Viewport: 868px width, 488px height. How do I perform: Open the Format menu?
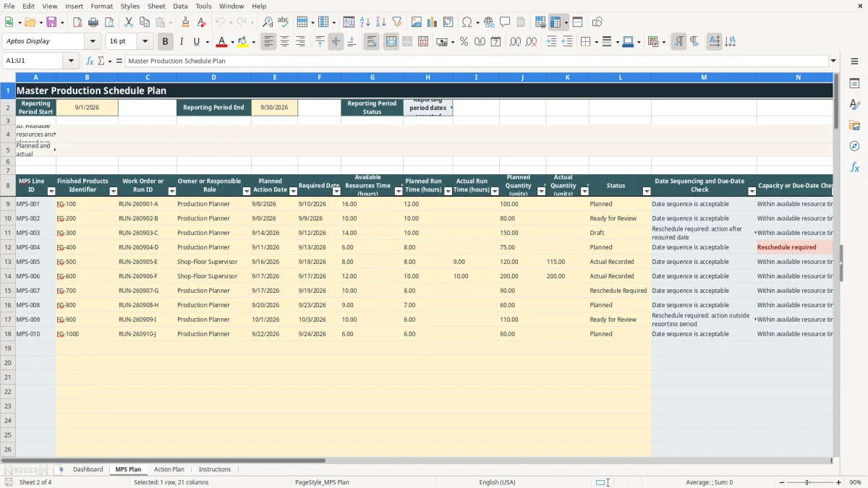pyautogui.click(x=101, y=6)
